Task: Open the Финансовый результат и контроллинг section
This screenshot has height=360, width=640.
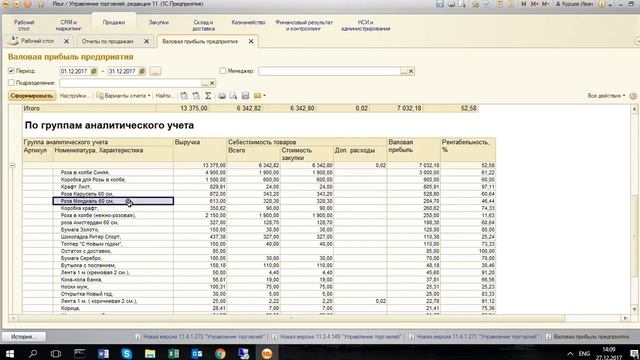Action: (x=304, y=25)
